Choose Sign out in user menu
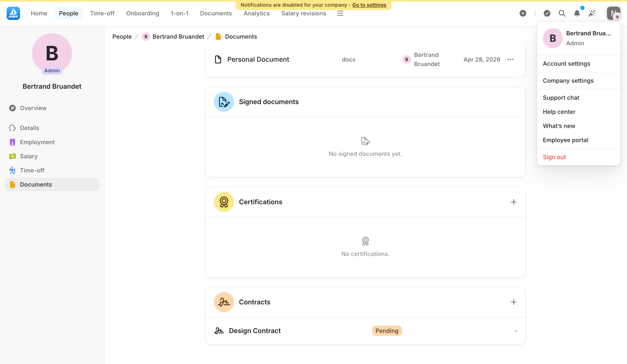This screenshot has height=364, width=627. tap(578, 157)
